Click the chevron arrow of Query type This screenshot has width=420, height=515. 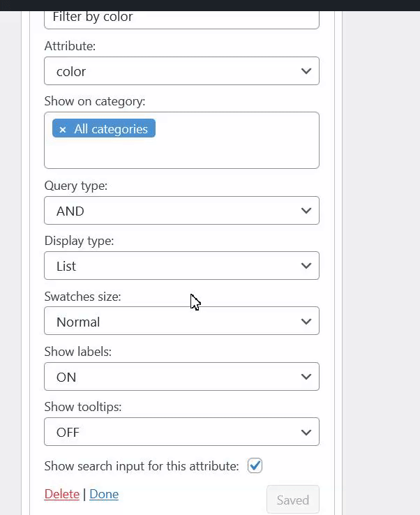point(306,211)
